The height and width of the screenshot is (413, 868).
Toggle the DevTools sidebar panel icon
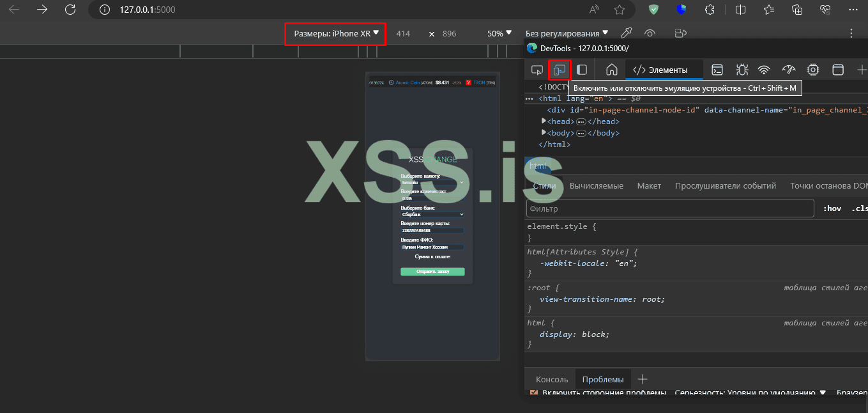pyautogui.click(x=582, y=70)
